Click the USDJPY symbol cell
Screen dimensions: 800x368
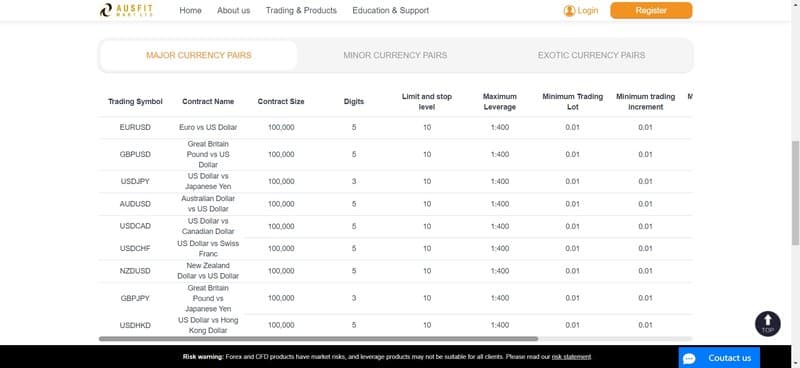click(135, 181)
